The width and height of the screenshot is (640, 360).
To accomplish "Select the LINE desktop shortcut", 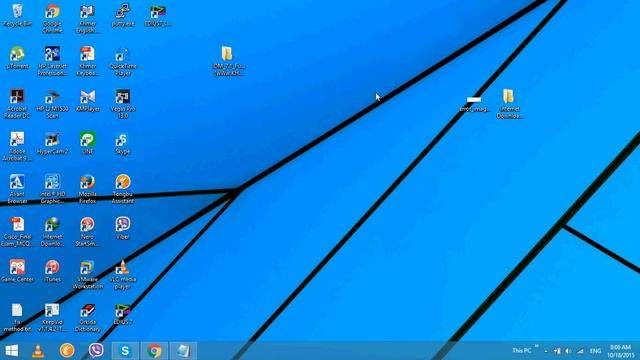I will (87, 143).
